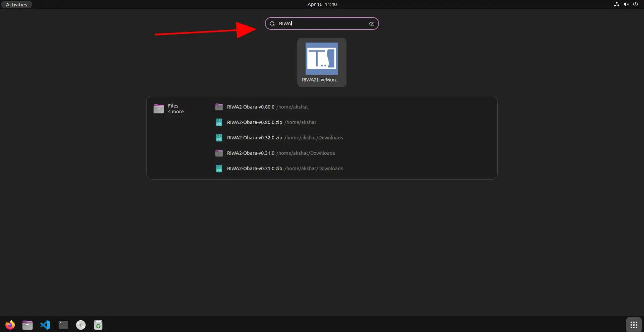Open Firefox from the dock

coord(10,325)
